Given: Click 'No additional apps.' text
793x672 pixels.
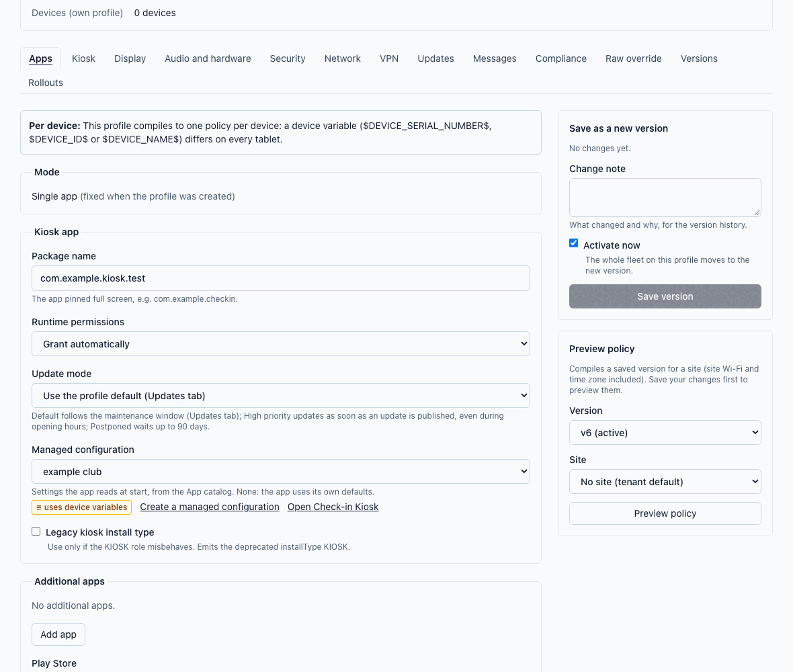Looking at the screenshot, I should (x=73, y=605).
